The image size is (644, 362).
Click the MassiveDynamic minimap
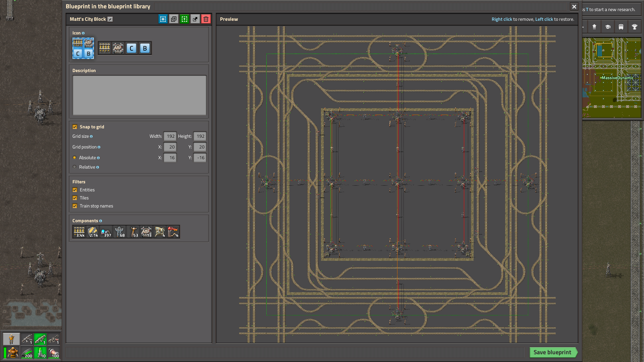click(612, 78)
